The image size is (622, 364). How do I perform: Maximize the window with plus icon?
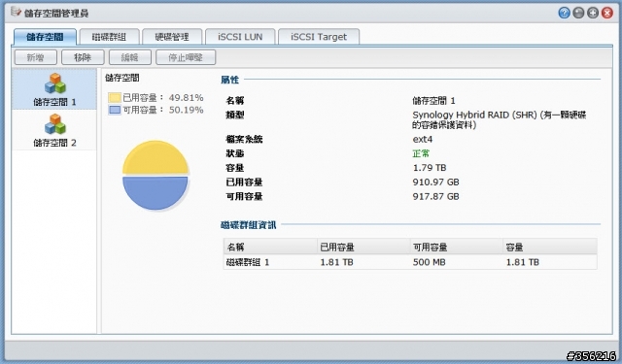click(593, 13)
